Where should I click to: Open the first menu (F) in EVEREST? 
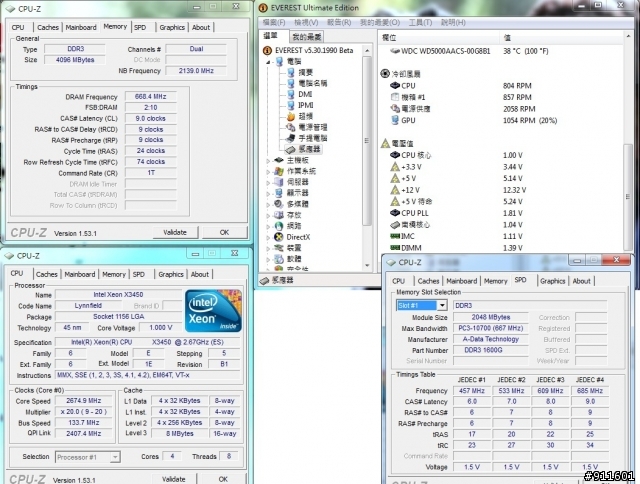(274, 22)
